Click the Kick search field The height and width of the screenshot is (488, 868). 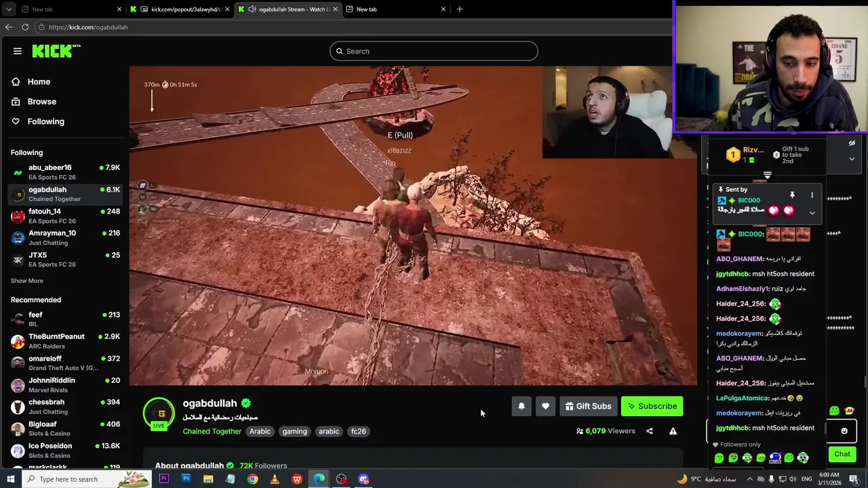pyautogui.click(x=434, y=51)
